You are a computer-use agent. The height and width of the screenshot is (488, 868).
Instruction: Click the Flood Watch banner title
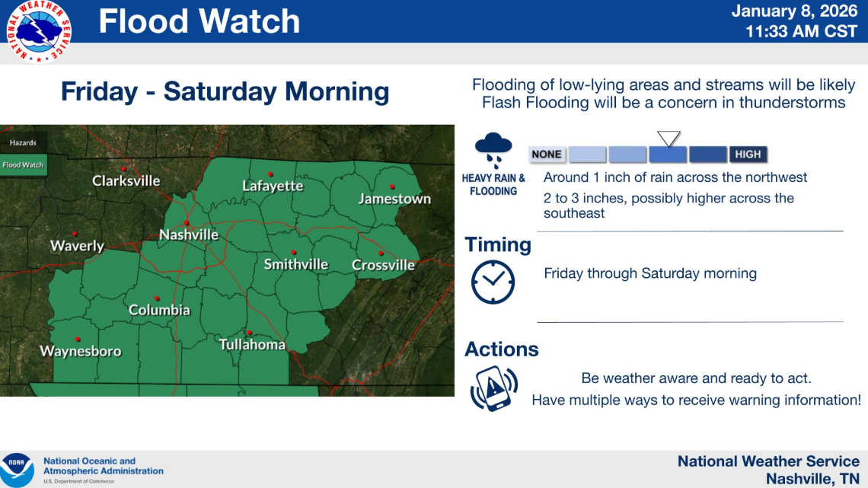[x=199, y=21]
